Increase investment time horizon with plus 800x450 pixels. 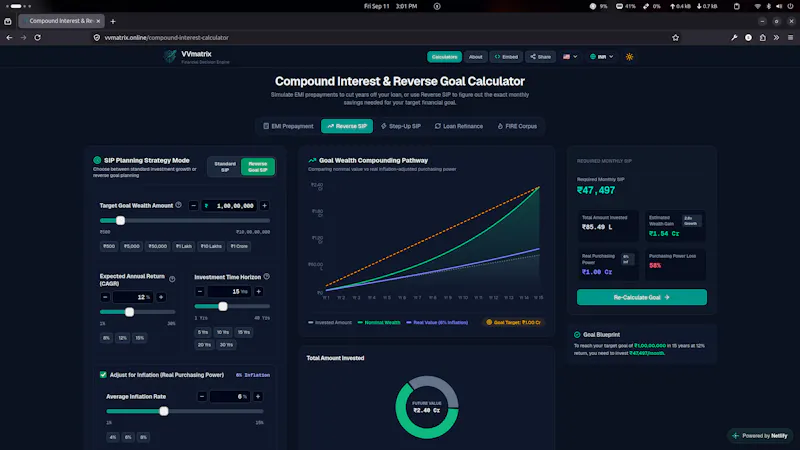(259, 291)
